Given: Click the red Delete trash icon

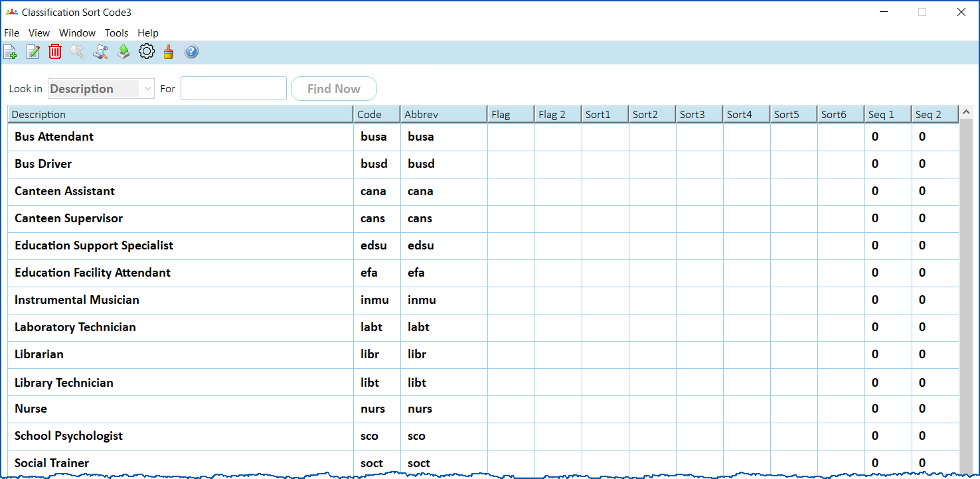Looking at the screenshot, I should [55, 52].
